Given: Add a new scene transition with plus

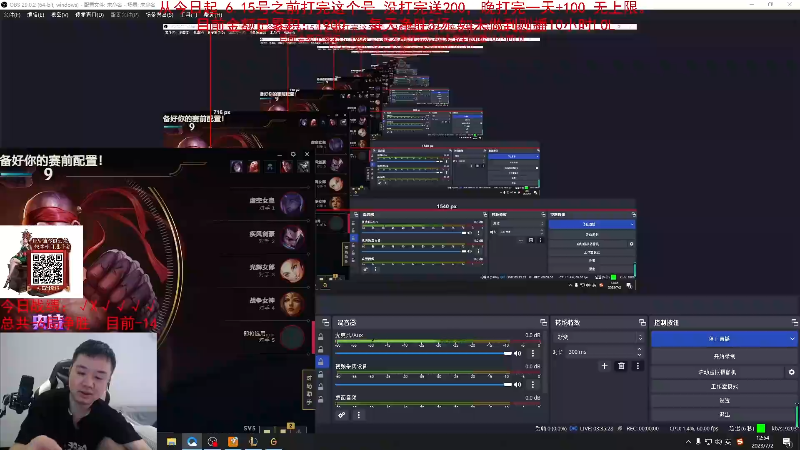Looking at the screenshot, I should pyautogui.click(x=605, y=366).
